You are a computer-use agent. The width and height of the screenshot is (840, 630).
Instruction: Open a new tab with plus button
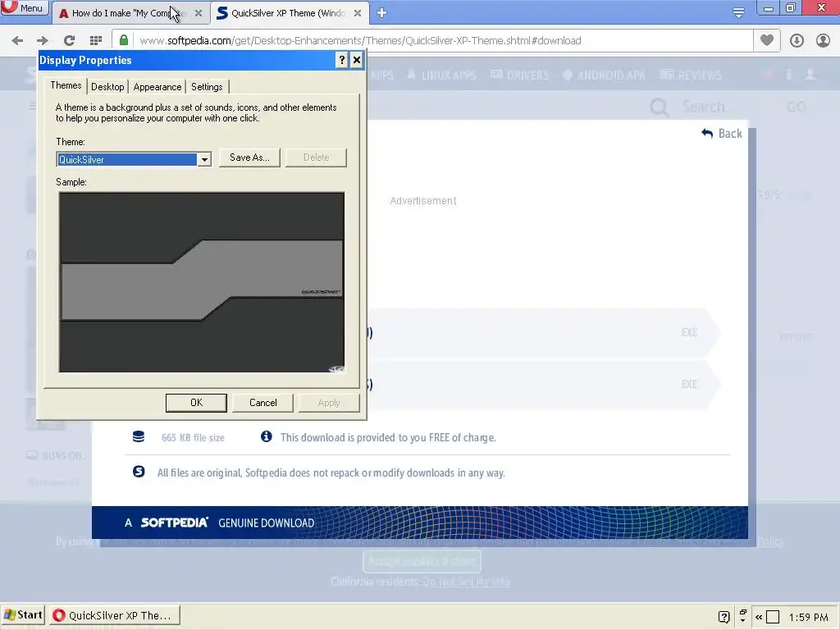(x=381, y=13)
